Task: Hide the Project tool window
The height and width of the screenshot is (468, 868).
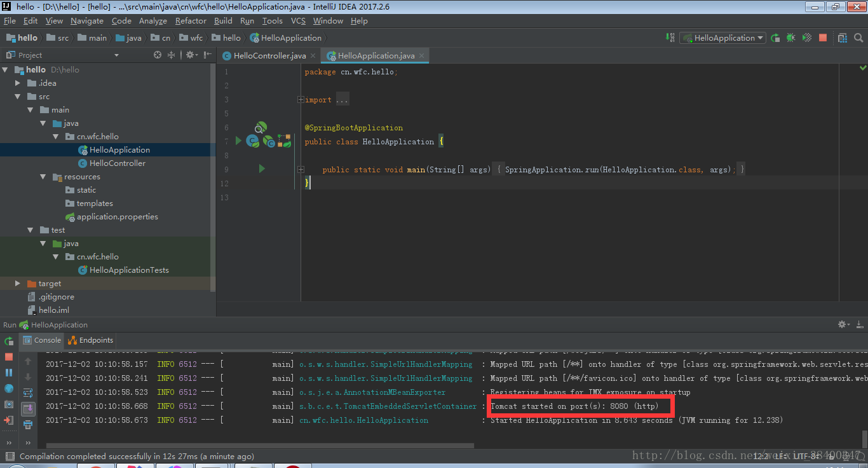Action: (x=207, y=55)
